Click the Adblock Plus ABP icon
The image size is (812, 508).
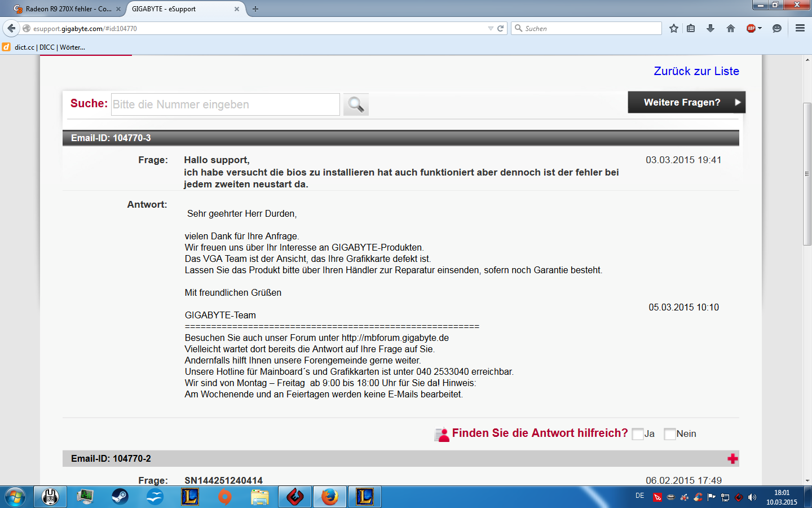coord(751,28)
